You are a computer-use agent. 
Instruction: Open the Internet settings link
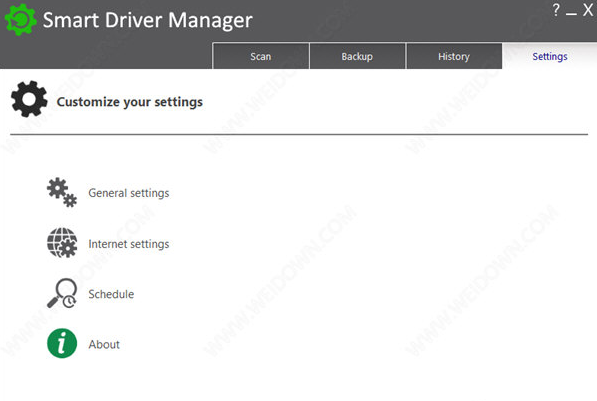(129, 244)
